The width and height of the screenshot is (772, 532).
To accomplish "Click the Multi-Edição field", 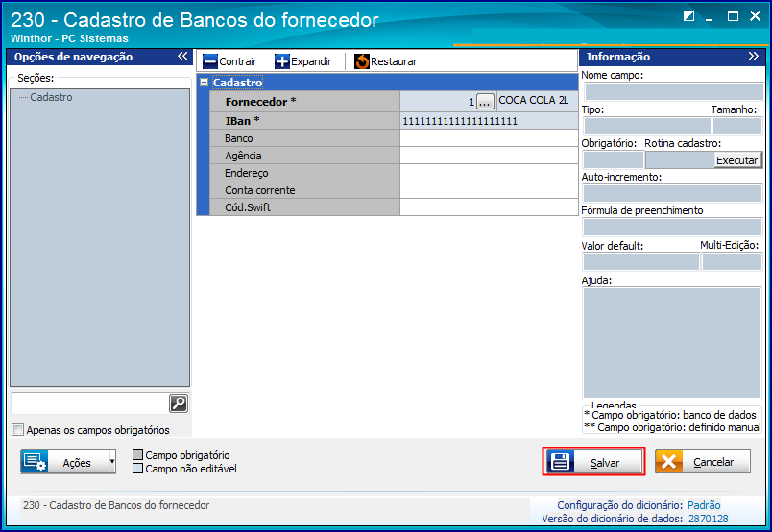I will coord(732,261).
